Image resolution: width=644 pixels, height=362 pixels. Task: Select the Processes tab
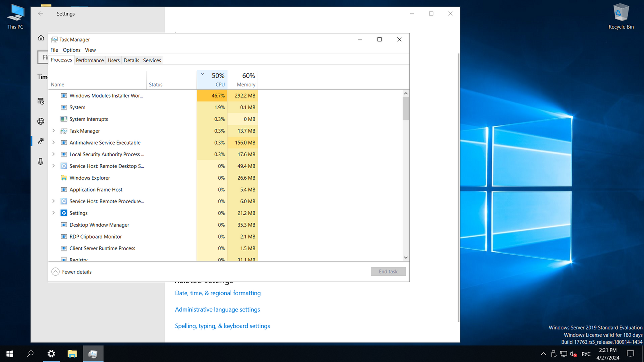point(61,60)
